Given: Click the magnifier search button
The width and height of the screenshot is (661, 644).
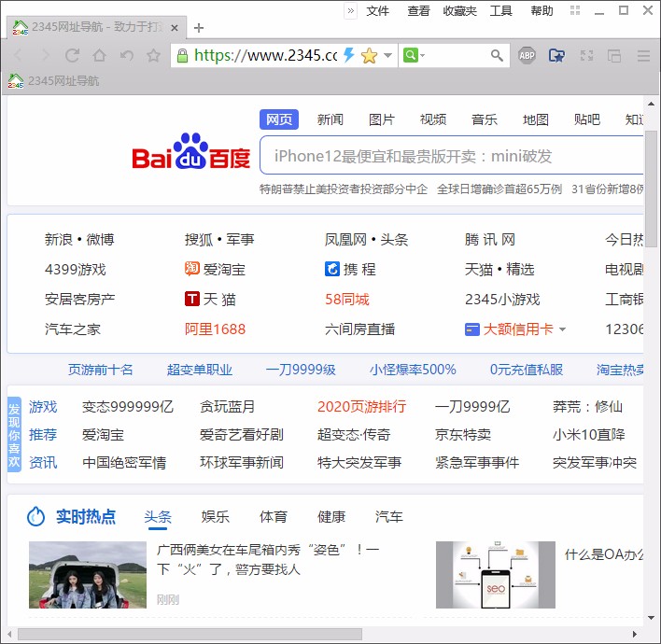Looking at the screenshot, I should (x=497, y=55).
